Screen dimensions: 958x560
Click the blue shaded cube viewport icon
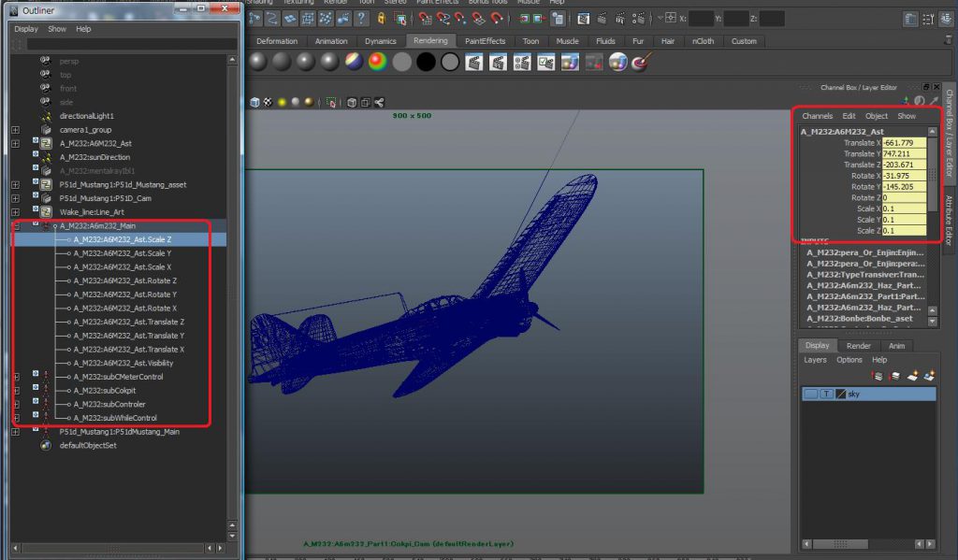254,102
